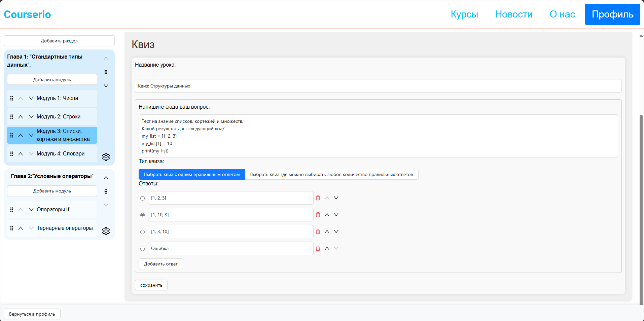Switch to multiple correct answers quiz type
The image size is (644, 321).
(331, 174)
